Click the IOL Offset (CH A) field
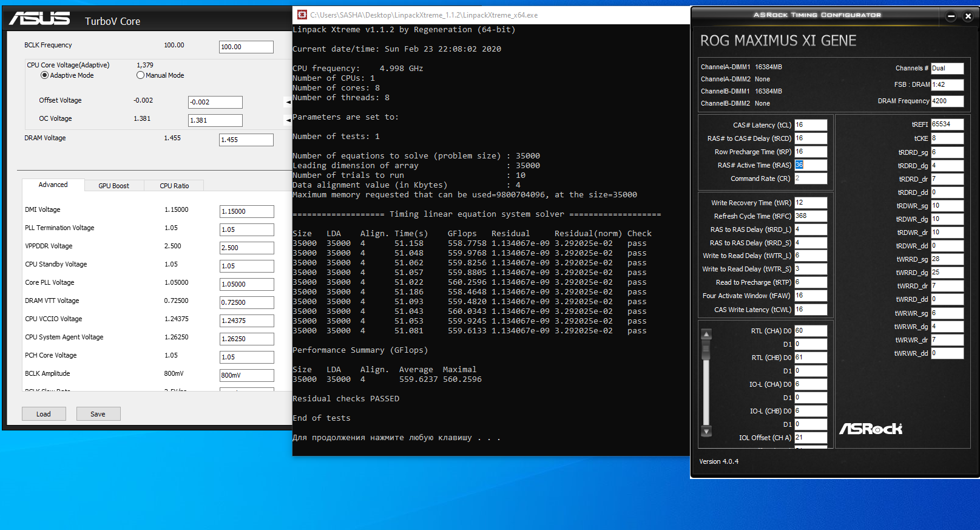 [811, 438]
